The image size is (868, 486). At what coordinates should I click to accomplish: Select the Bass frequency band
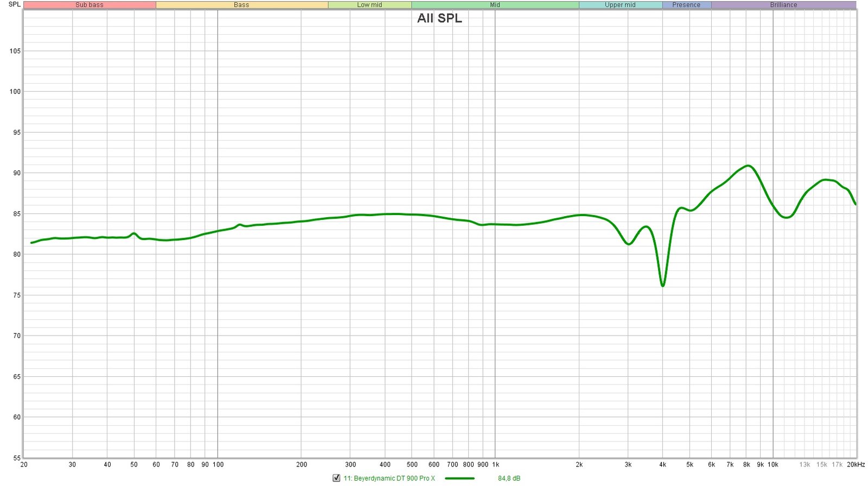coord(241,5)
